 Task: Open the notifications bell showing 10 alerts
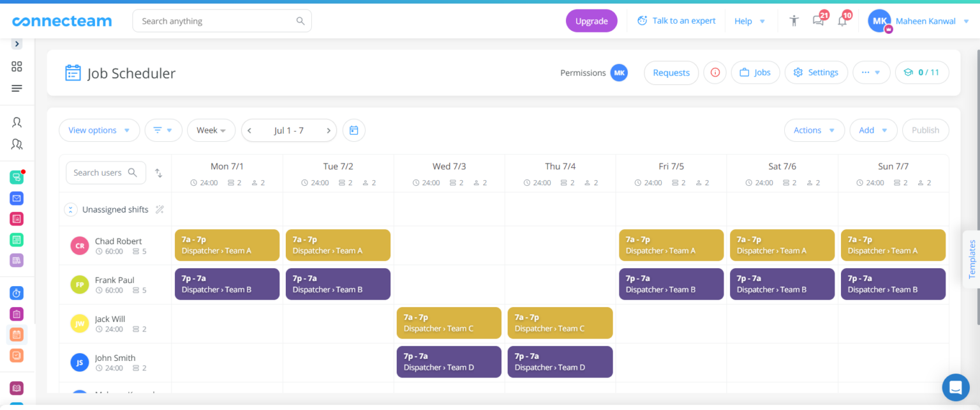(842, 20)
